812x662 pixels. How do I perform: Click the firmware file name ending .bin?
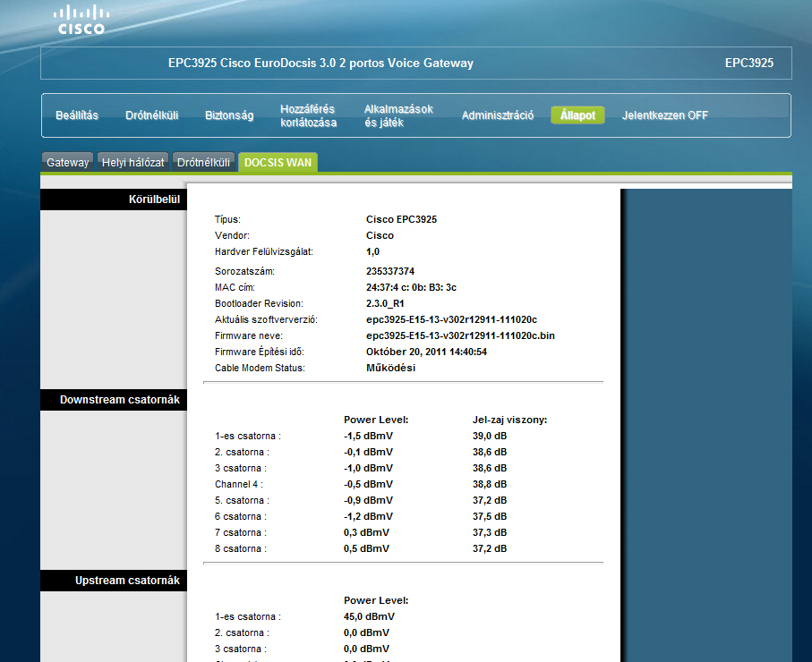tap(460, 335)
